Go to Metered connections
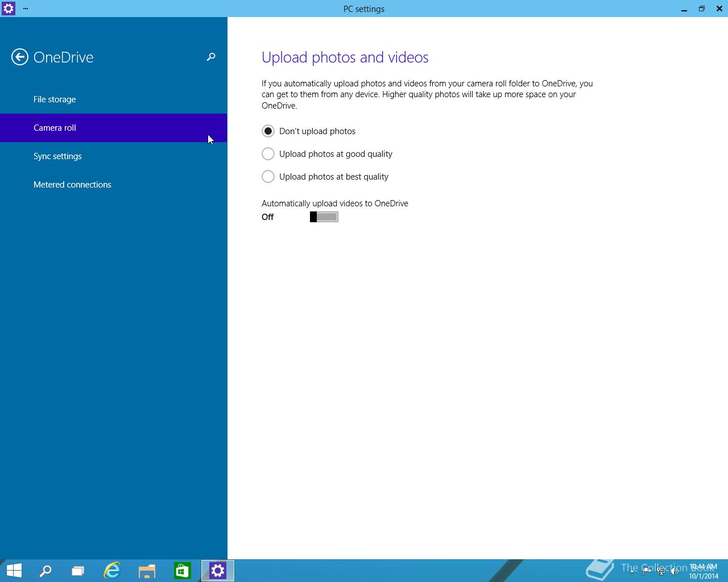728x582 pixels. (114, 185)
